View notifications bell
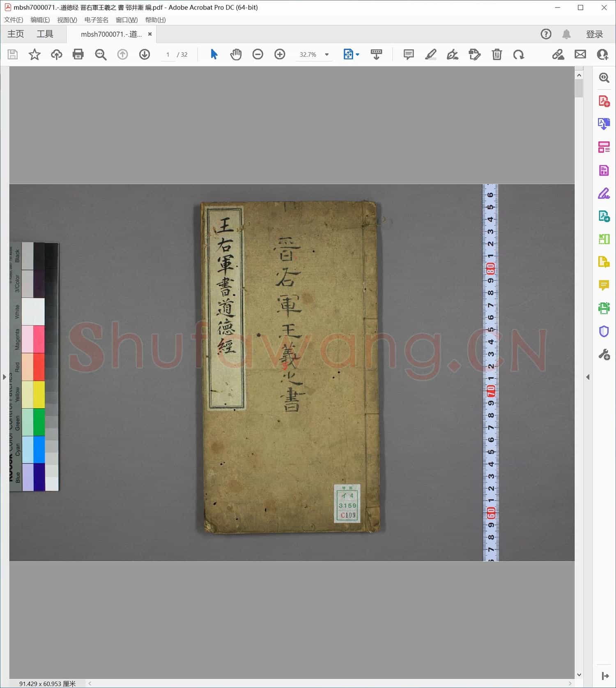Screen dimensions: 616x688 566,34
